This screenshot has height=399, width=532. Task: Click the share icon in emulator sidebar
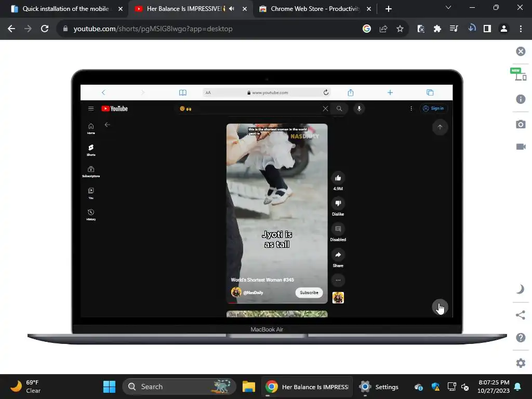pos(520,315)
